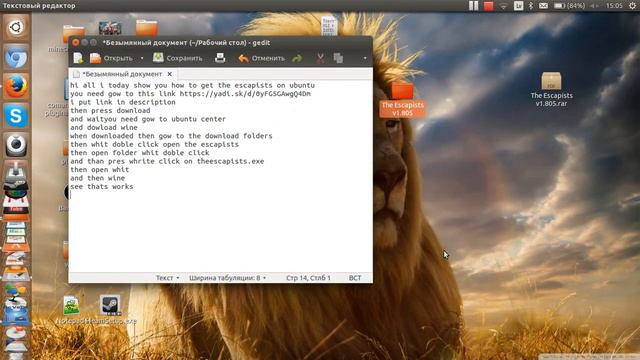Click the line "i put link in description"
This screenshot has width=640, height=360.
coord(123,102)
